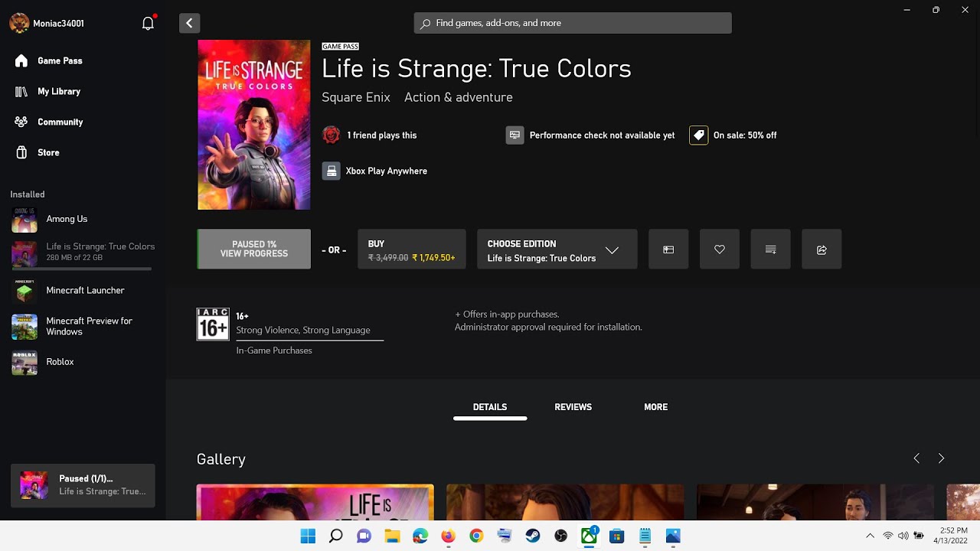Switch to the More tab

tap(655, 407)
